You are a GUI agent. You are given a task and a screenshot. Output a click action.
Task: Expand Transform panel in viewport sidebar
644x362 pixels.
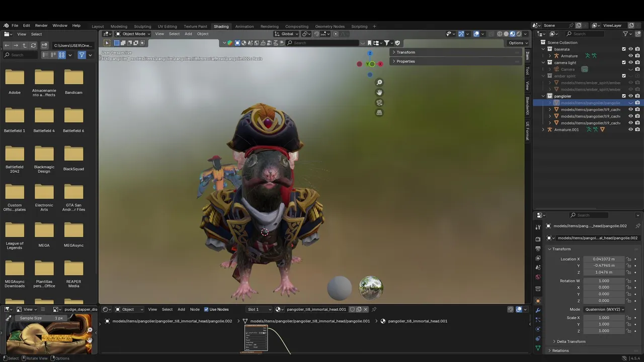click(x=405, y=52)
